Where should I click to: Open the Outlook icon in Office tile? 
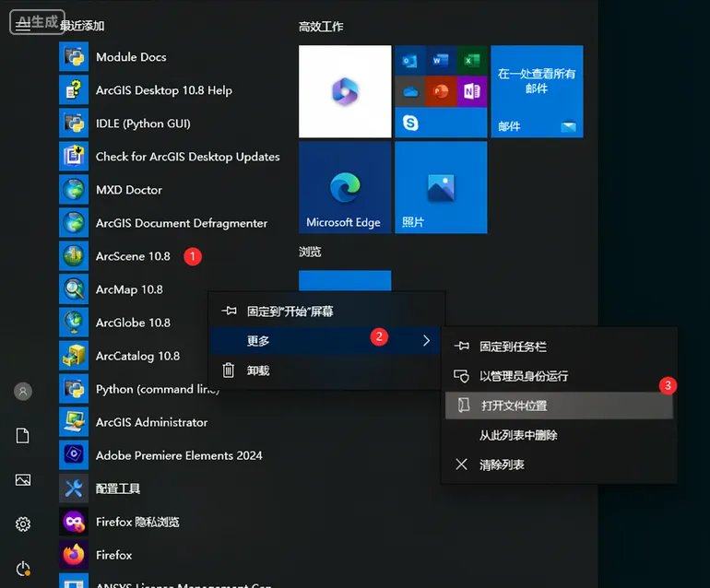[409, 60]
